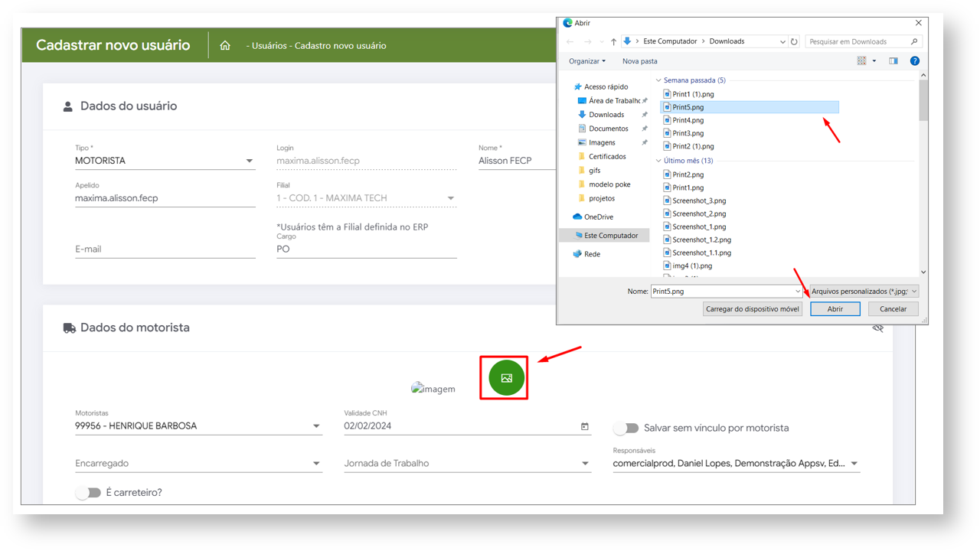Open file type filter dropdown
The image size is (980, 551).
click(x=864, y=292)
